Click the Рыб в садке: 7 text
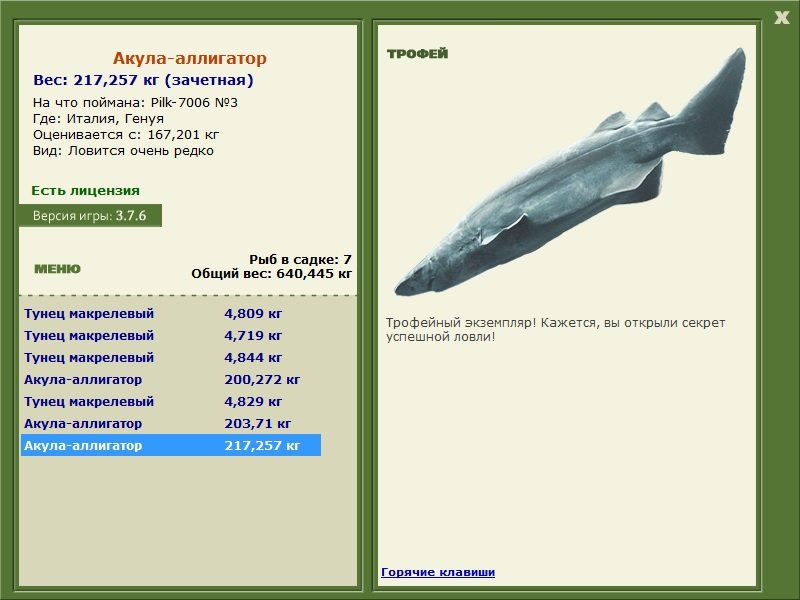 301,259
